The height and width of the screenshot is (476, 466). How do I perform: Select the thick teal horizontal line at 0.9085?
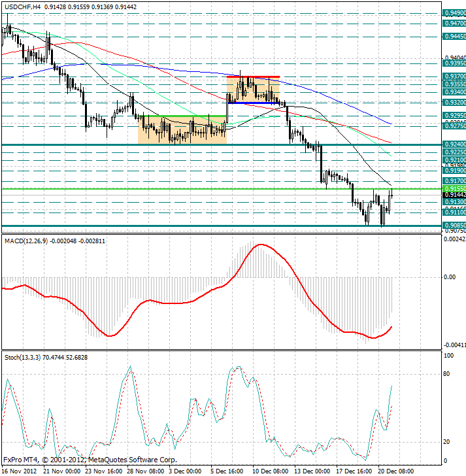(x=222, y=226)
